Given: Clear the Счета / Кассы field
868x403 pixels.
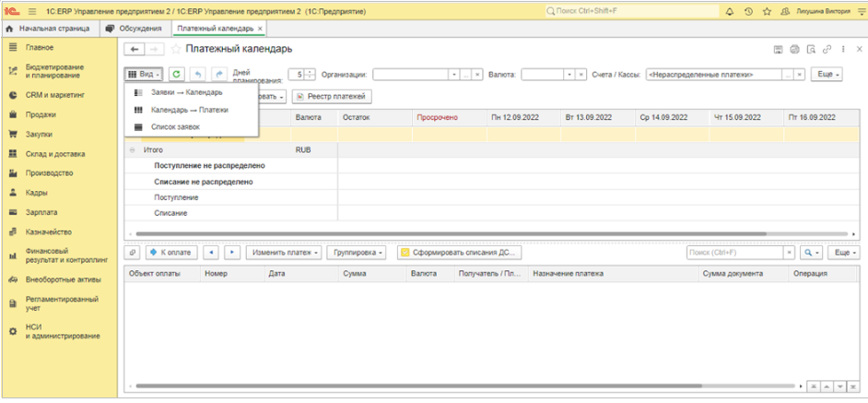Looking at the screenshot, I should pos(800,75).
